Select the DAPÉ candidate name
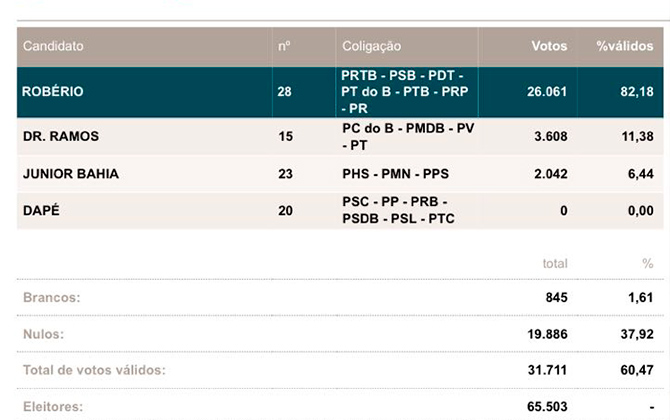 (x=41, y=210)
